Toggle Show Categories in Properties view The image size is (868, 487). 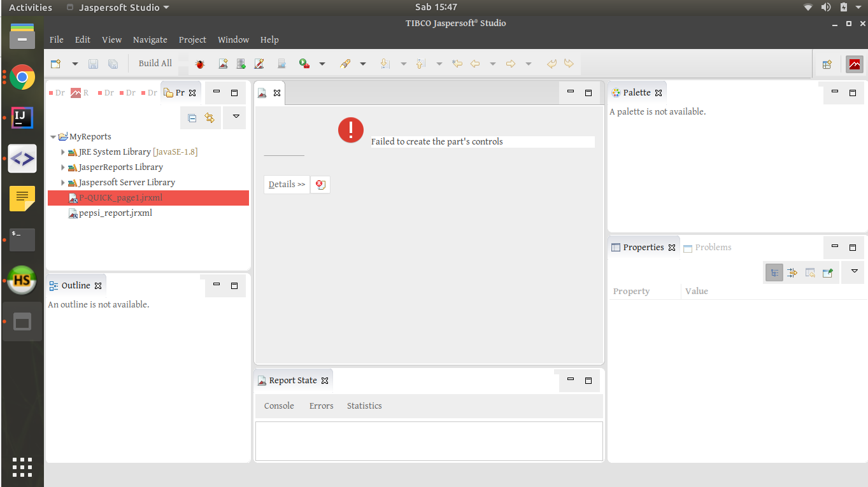click(774, 272)
